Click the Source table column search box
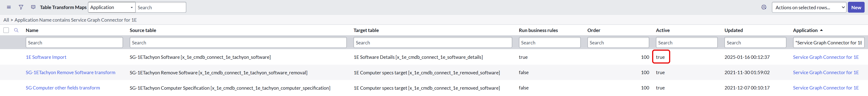This screenshot has width=868, height=96. tap(238, 43)
